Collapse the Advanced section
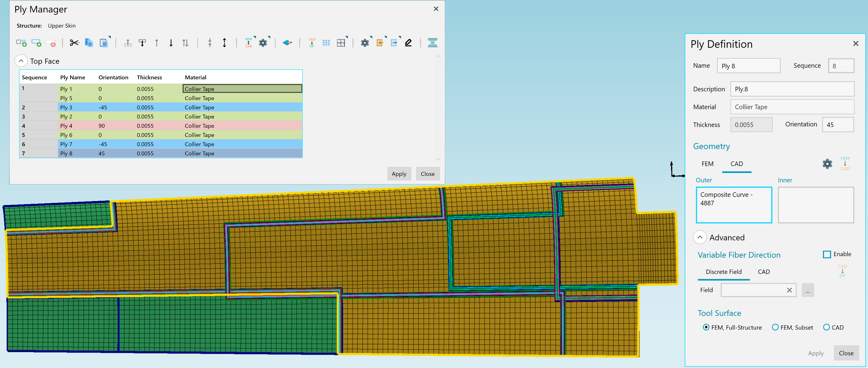The image size is (868, 368). click(x=700, y=237)
